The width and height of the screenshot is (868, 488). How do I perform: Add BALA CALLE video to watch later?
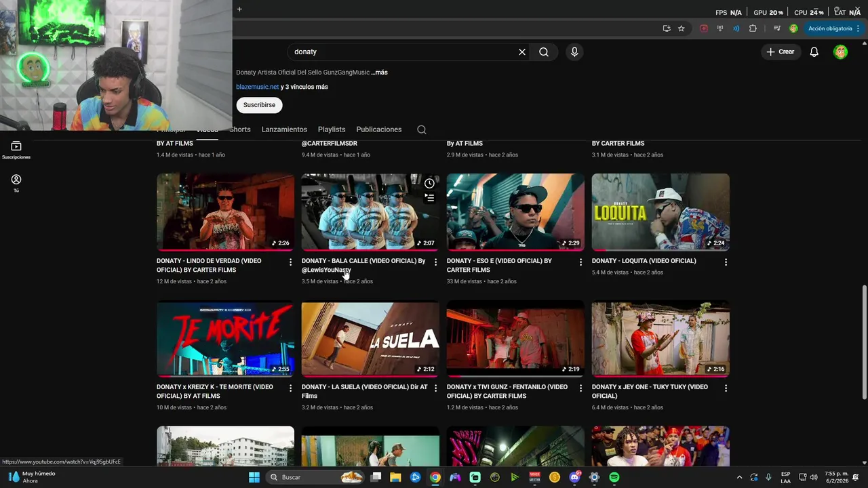tap(429, 183)
